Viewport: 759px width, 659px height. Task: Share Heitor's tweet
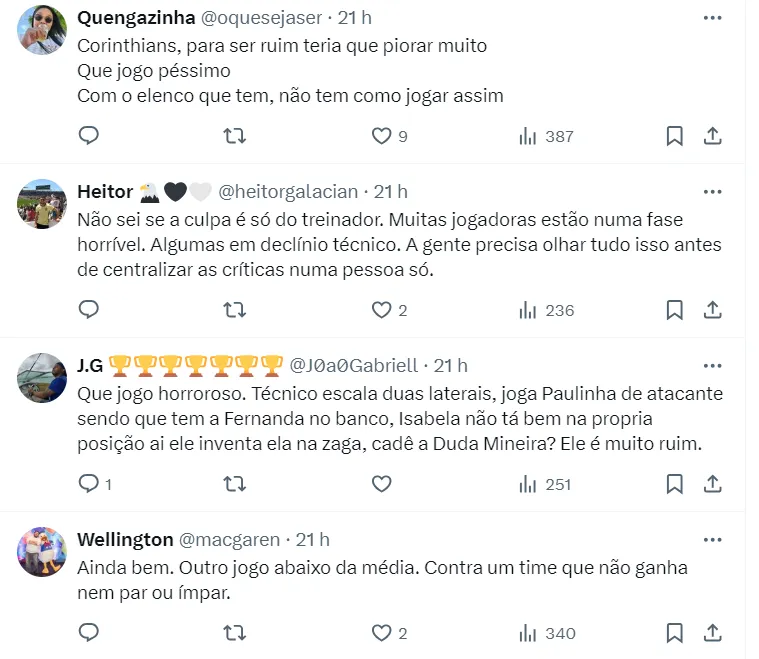click(712, 310)
